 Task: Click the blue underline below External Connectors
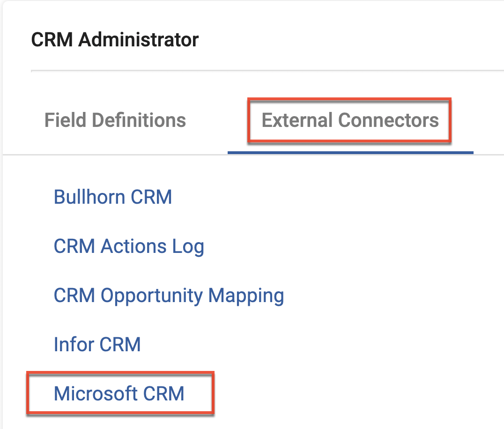coord(350,152)
